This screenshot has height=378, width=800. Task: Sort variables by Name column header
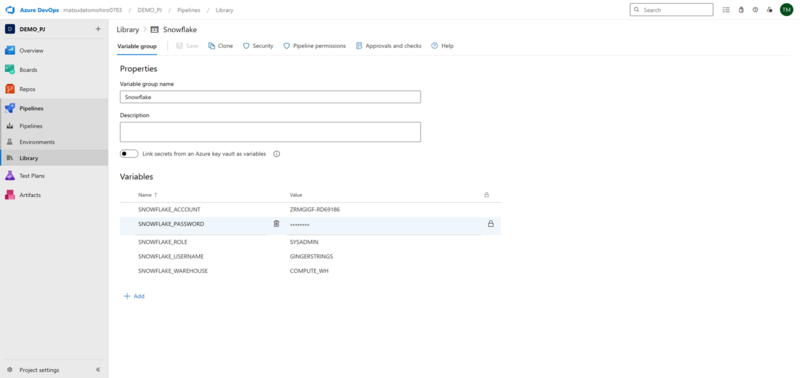(x=148, y=195)
